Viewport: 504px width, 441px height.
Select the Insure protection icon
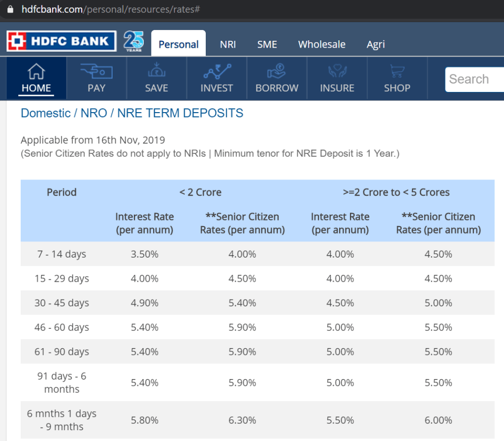(x=337, y=72)
